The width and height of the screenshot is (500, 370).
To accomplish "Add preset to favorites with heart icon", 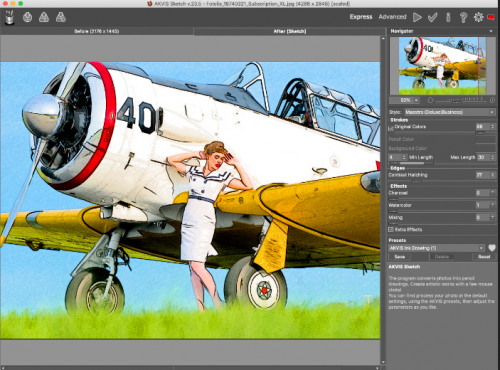I will pyautogui.click(x=492, y=248).
